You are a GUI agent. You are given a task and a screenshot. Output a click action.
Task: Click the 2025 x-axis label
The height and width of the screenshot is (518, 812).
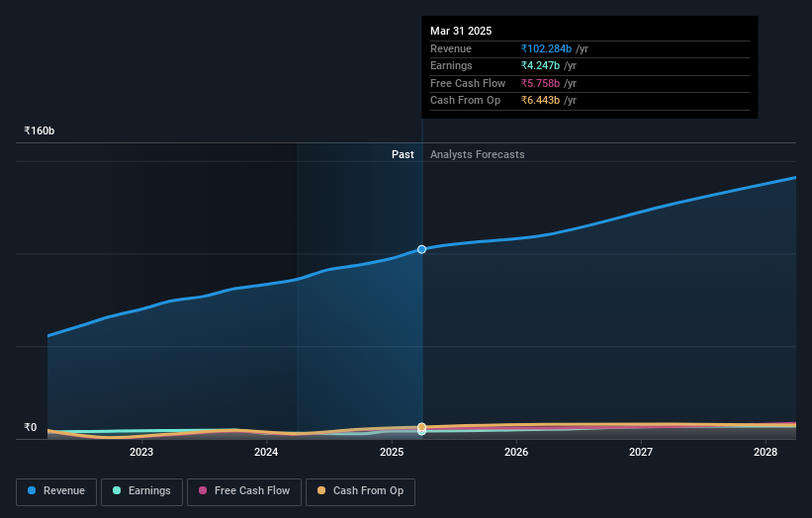[x=392, y=452]
